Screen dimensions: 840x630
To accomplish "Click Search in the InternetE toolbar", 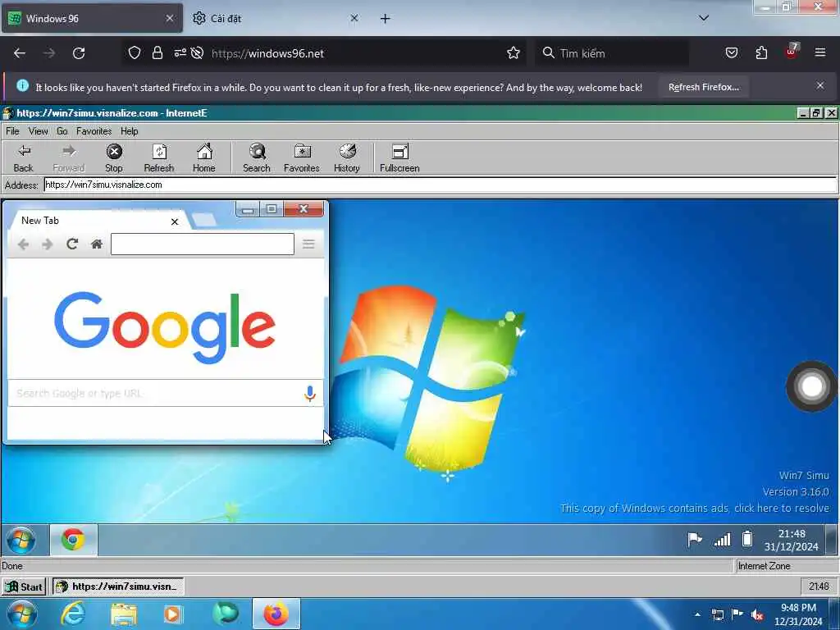I will (x=257, y=158).
